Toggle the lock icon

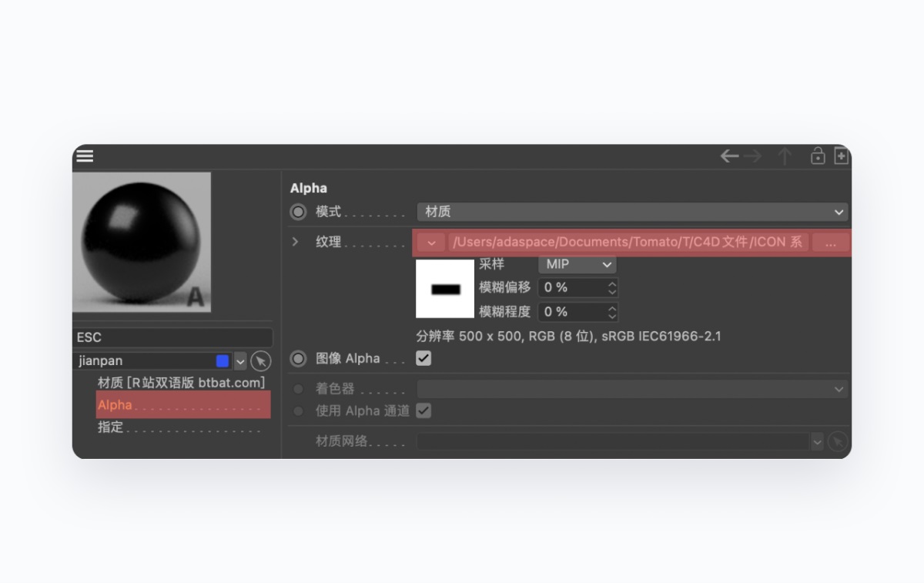point(818,156)
